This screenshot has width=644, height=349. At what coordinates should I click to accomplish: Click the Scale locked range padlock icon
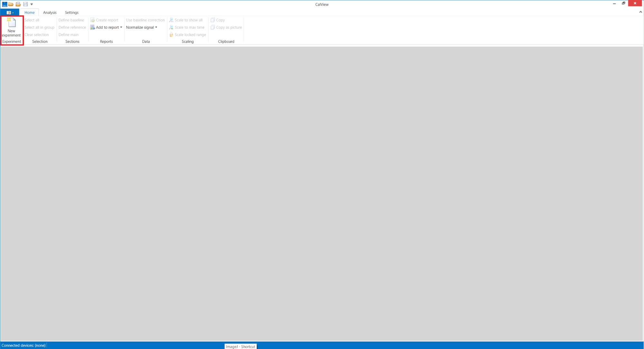coord(171,35)
